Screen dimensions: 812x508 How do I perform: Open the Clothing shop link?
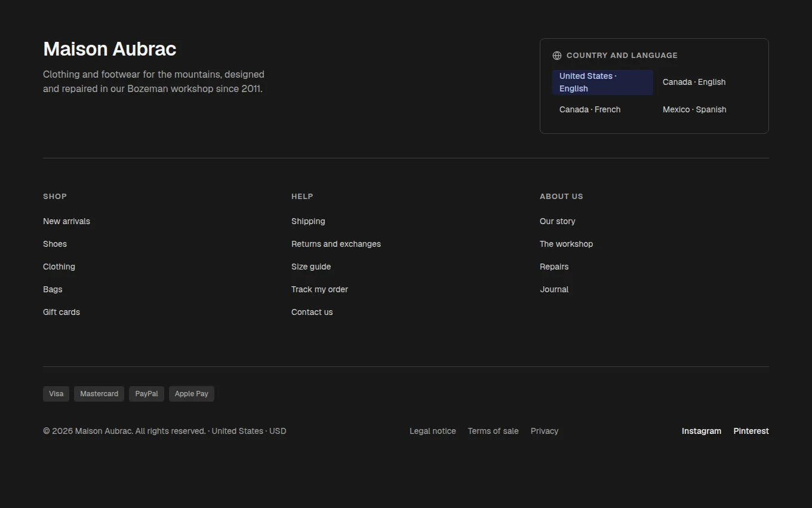click(59, 267)
